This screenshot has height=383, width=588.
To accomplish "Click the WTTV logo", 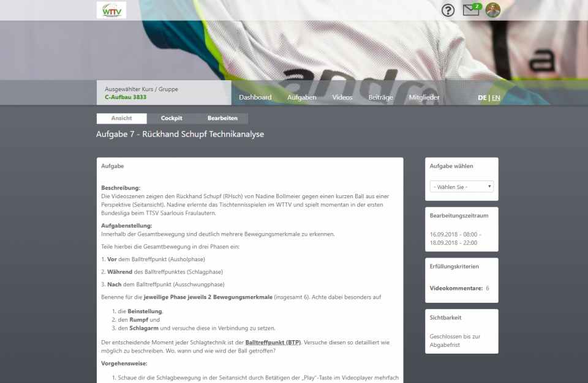I will (111, 10).
